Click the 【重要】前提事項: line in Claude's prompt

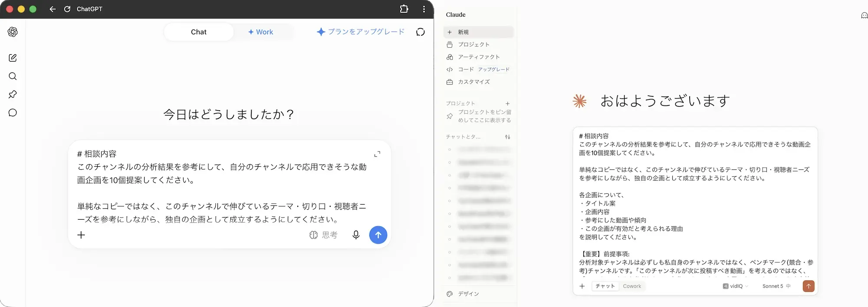tap(604, 254)
